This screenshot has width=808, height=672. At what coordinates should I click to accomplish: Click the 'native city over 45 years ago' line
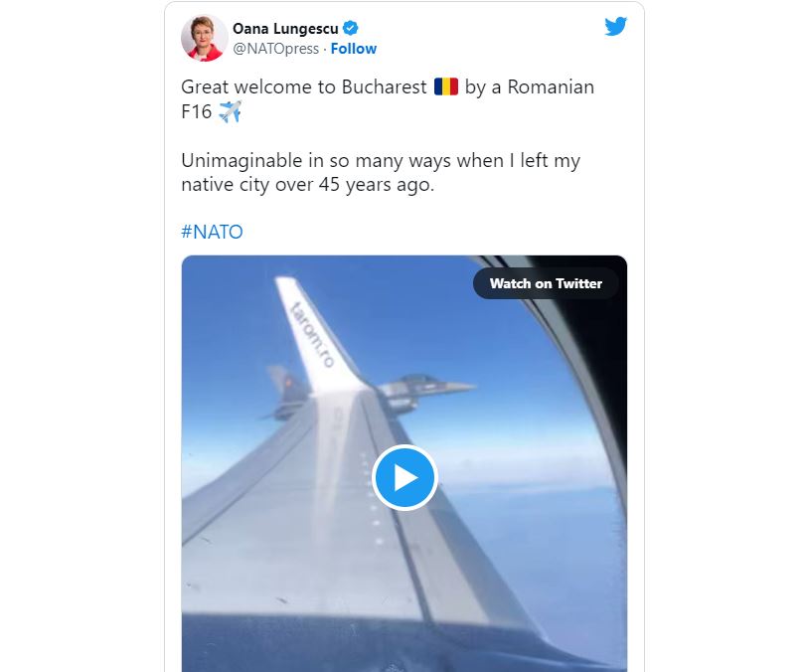[x=308, y=185]
